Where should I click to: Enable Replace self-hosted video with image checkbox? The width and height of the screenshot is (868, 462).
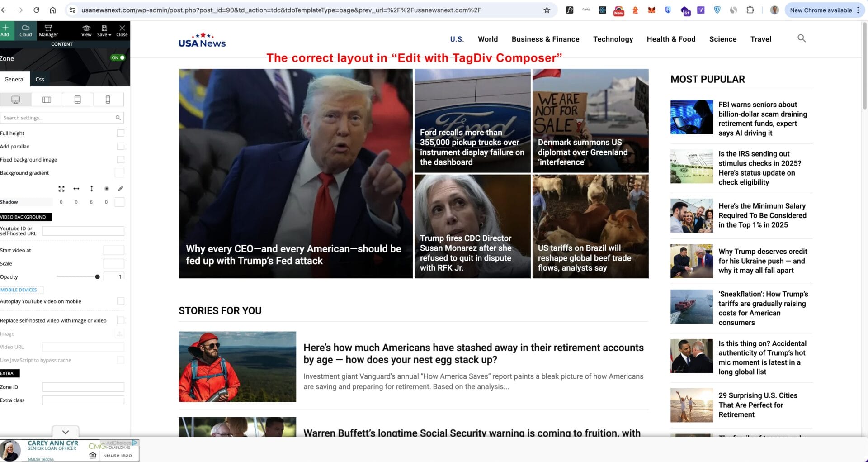pos(120,320)
